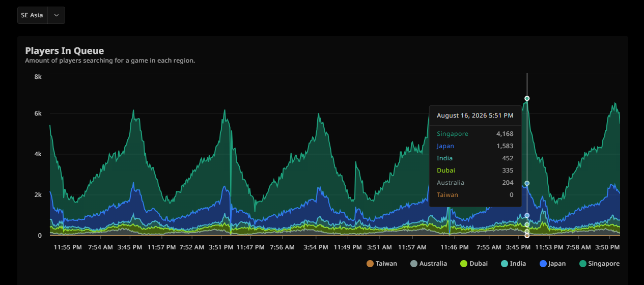Click the 4k y-axis label
Screen dimensions: 644x285
click(x=38, y=154)
